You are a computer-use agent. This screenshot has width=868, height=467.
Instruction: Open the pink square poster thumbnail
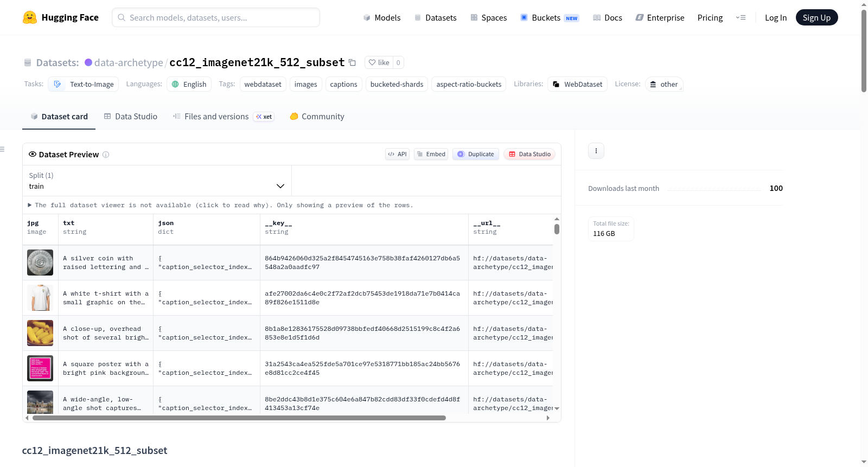coord(40,368)
